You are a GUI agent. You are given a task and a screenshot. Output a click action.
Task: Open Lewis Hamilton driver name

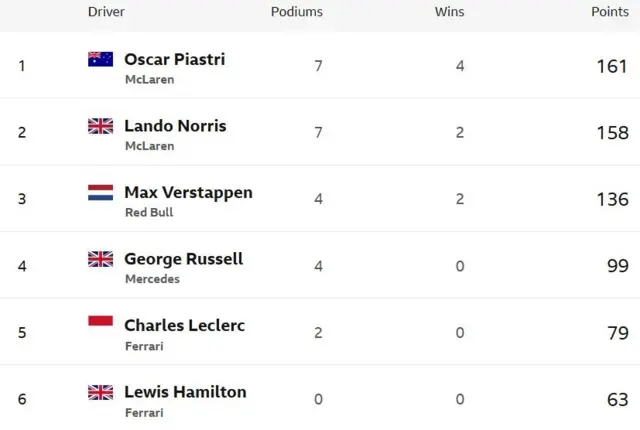coord(185,392)
